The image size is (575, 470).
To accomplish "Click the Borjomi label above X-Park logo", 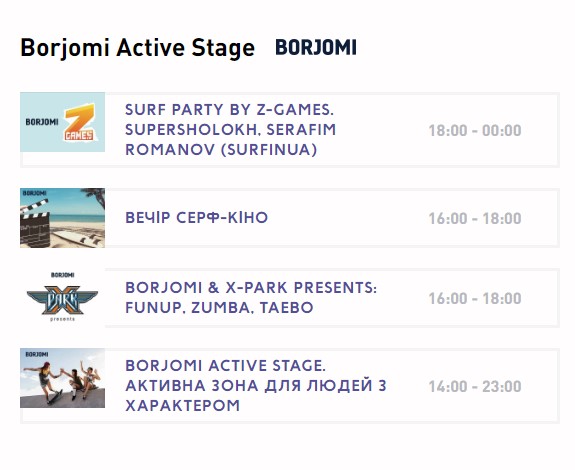I will [x=62, y=275].
